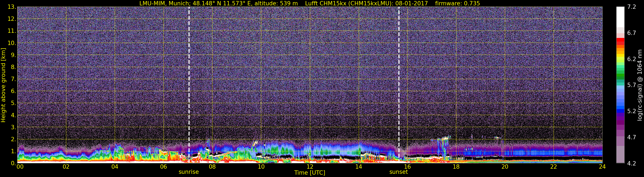Click the 'Time [UTC]' axis label
644x177 pixels.
tap(310, 173)
